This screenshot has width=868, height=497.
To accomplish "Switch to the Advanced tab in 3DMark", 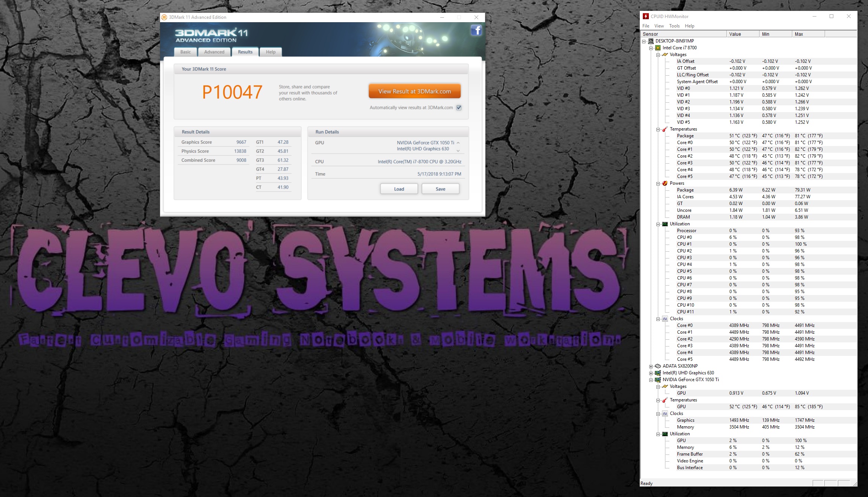I will coord(214,52).
